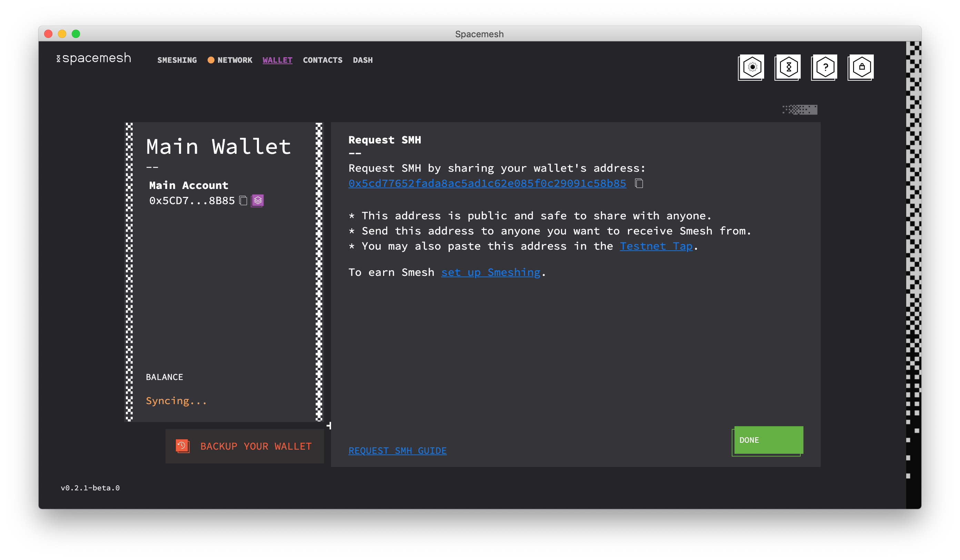
Task: Click the WALLET navigation menu item
Action: tap(277, 60)
